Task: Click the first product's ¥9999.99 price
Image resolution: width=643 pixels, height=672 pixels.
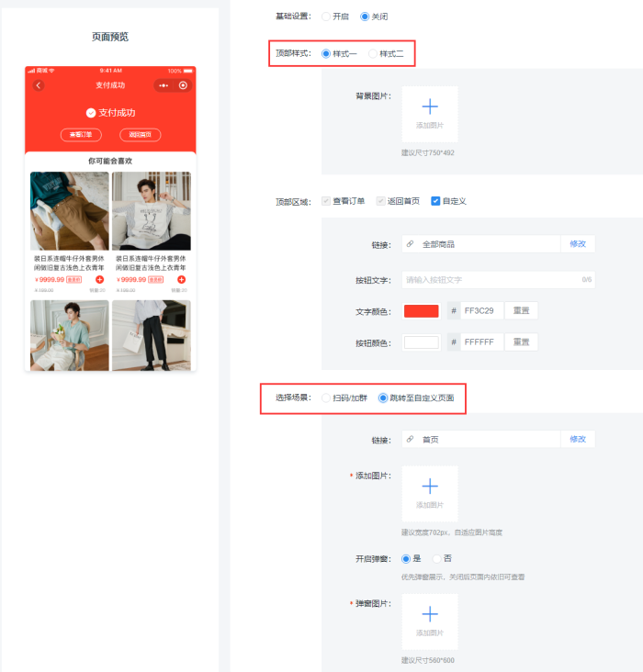Action: pos(50,280)
